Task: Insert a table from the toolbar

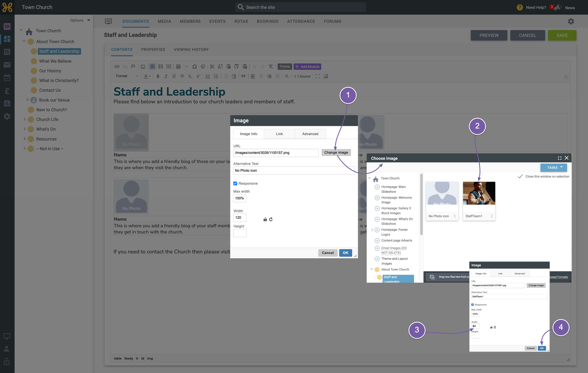Action: pyautogui.click(x=178, y=66)
